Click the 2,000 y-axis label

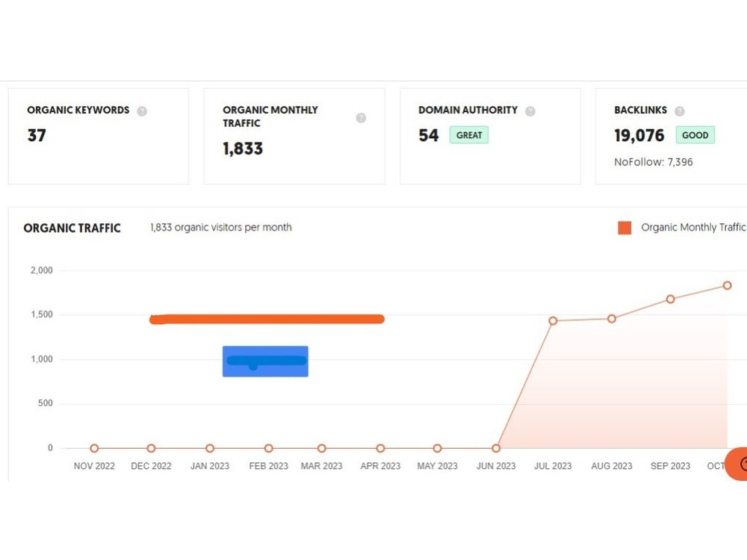click(41, 270)
